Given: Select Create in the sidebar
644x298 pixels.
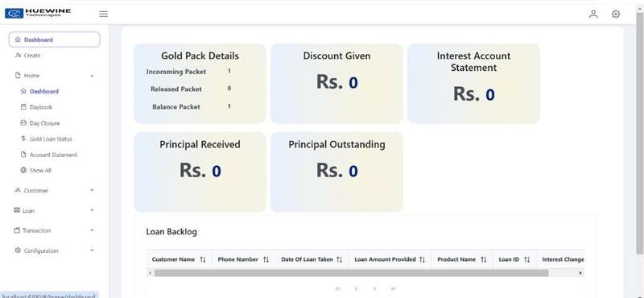Looking at the screenshot, I should tap(32, 56).
